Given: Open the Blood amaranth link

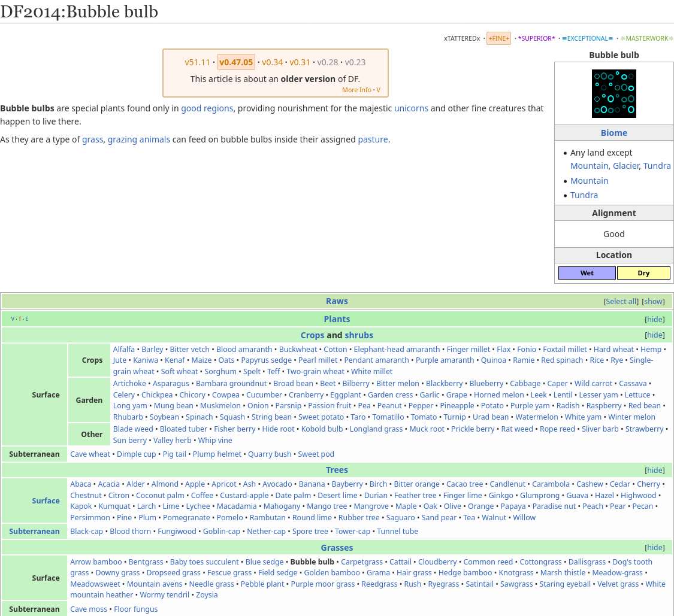Looking at the screenshot, I should tap(244, 349).
